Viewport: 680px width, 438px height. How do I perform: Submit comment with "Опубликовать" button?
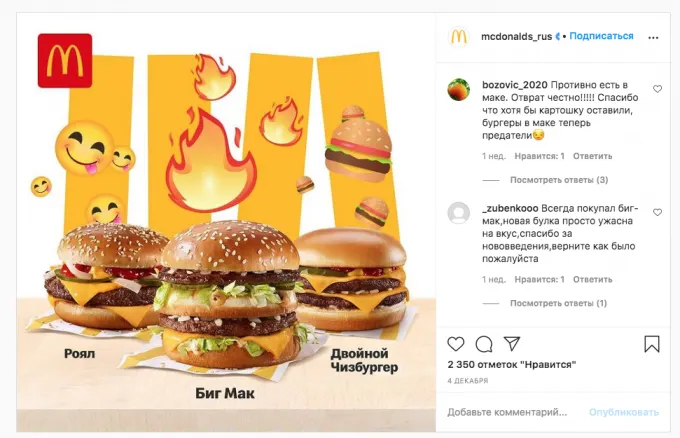(x=624, y=412)
